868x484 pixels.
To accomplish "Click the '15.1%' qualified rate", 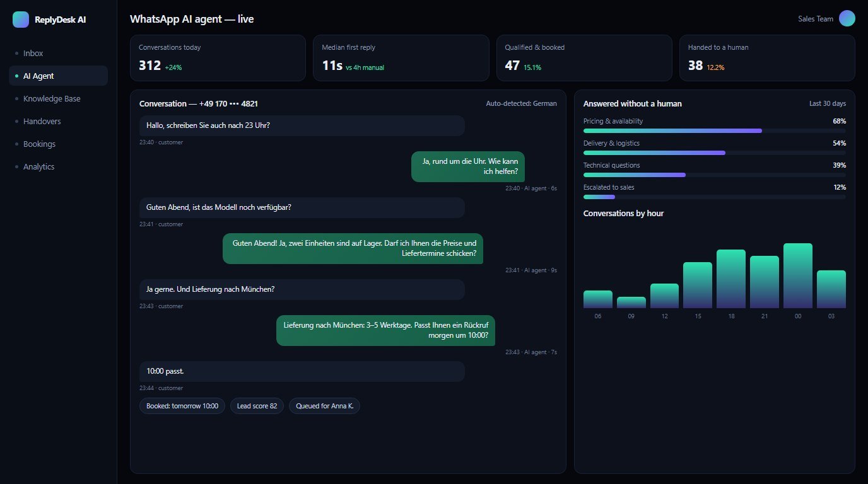I will pos(532,67).
